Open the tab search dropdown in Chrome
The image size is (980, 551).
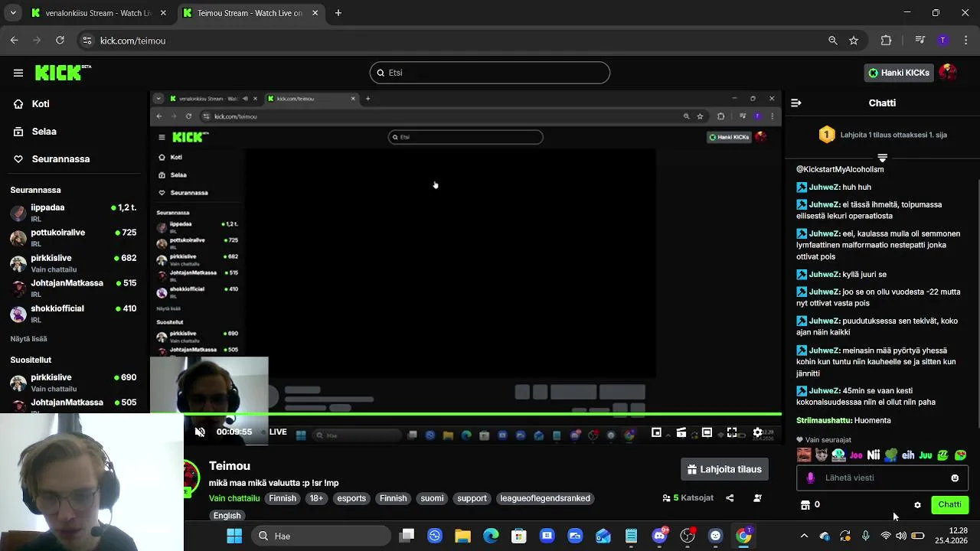(x=12, y=13)
